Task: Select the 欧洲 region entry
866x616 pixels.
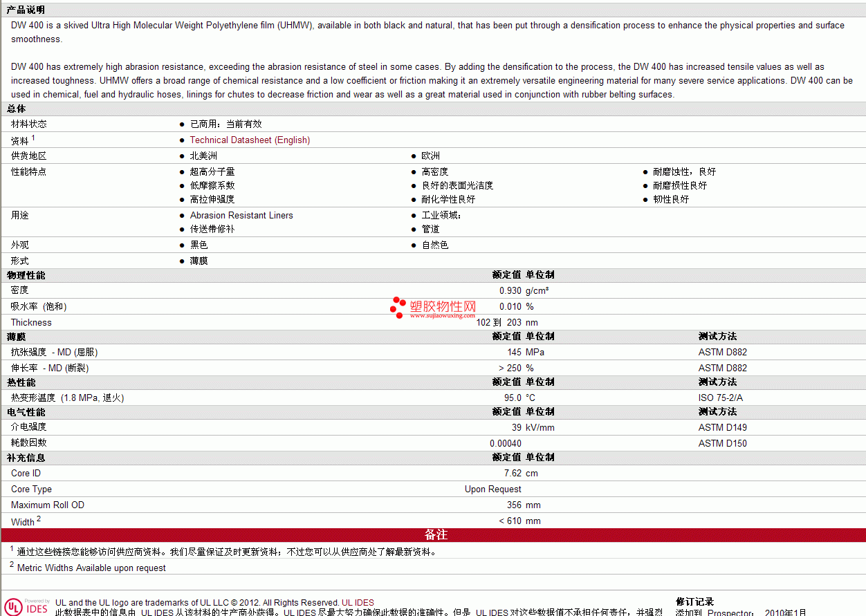Action: coord(431,156)
